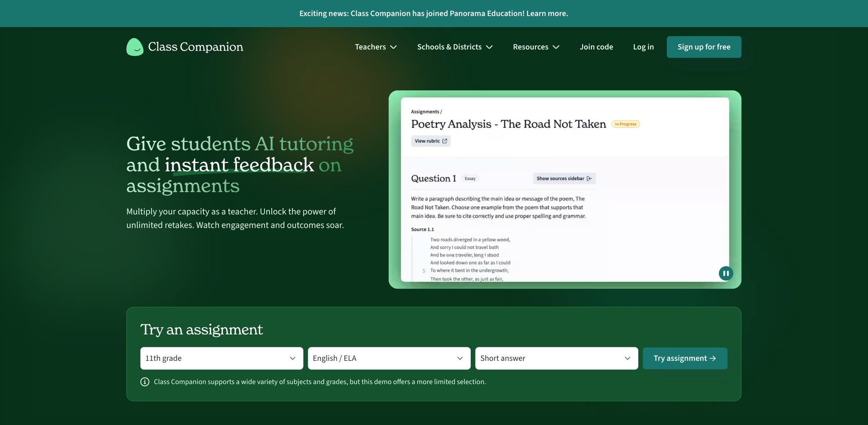868x425 pixels.
Task: Click the demo limited selection note text
Action: pyautogui.click(x=320, y=382)
